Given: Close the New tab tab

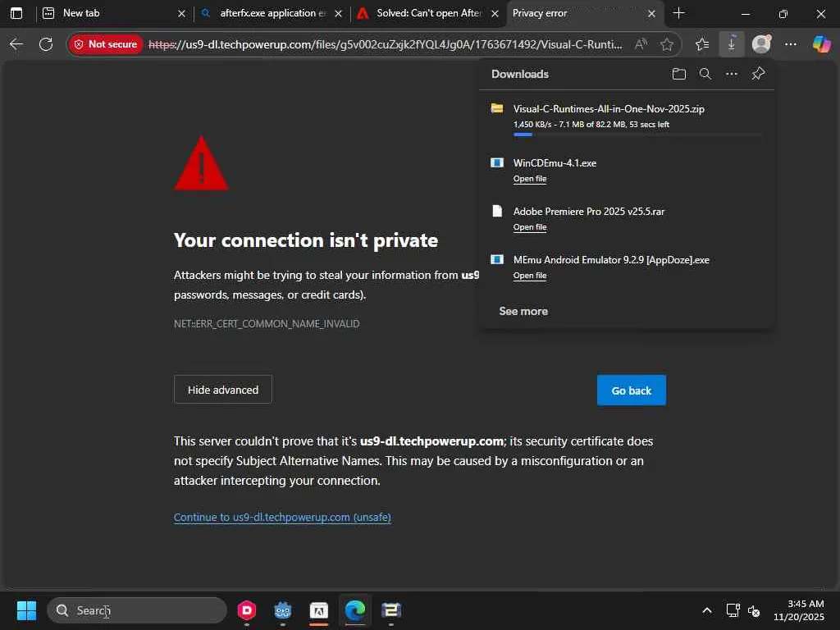Looking at the screenshot, I should pos(181,13).
